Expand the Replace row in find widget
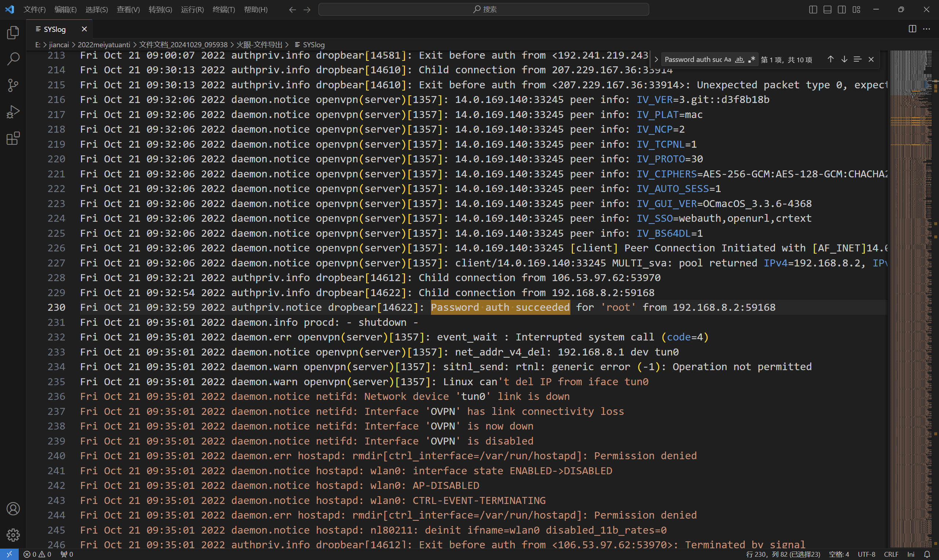Screen dimensions: 939x560 [x=656, y=59]
